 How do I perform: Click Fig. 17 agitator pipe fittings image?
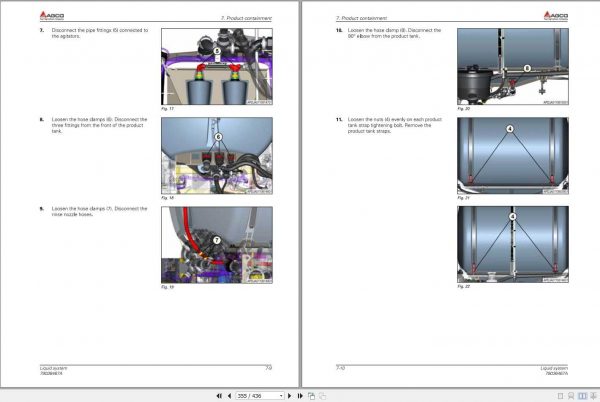pyautogui.click(x=217, y=67)
